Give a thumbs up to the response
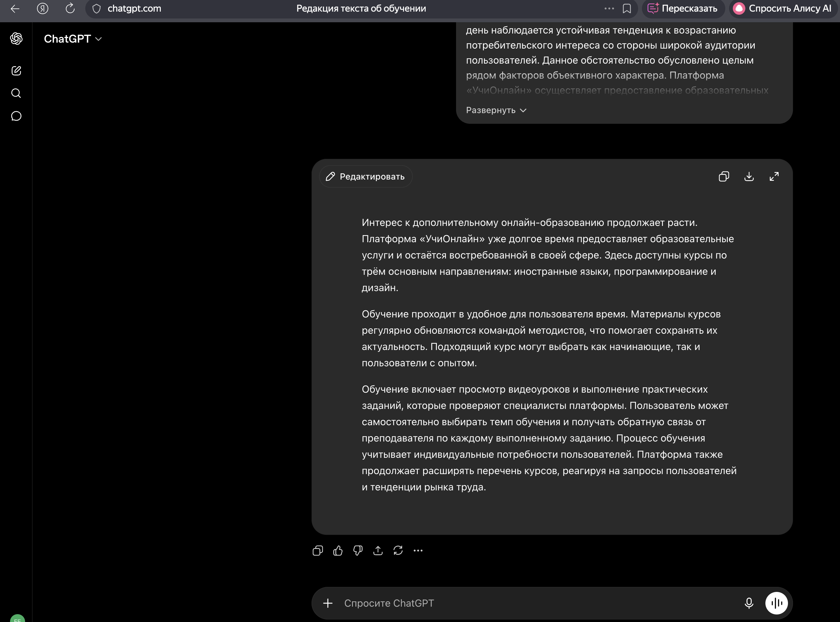The image size is (840, 622). coord(338,551)
